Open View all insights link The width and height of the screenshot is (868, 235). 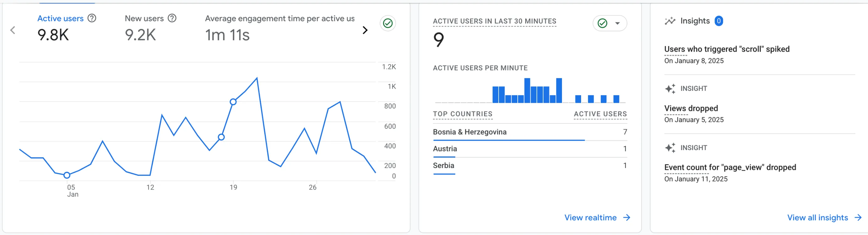coord(817,217)
